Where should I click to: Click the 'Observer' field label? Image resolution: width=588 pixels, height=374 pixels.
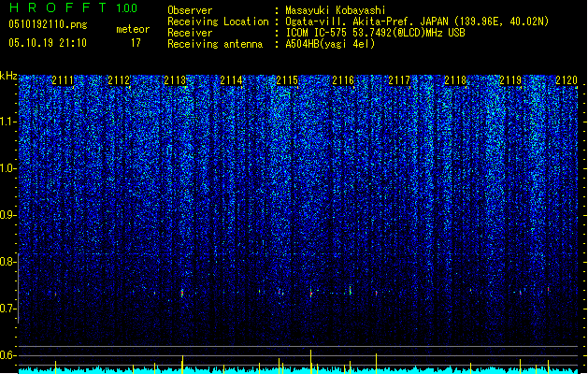[x=190, y=10]
